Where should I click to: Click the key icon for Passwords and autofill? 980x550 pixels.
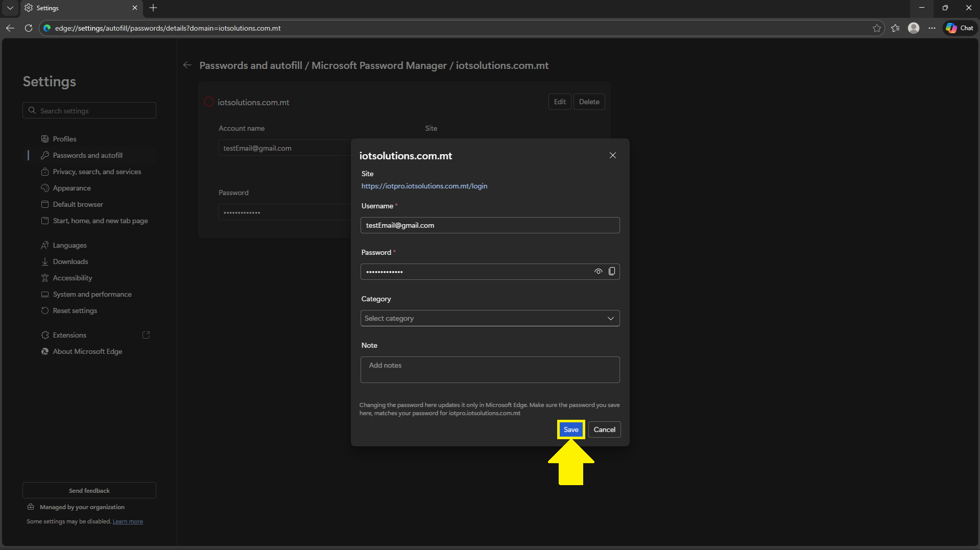point(45,155)
